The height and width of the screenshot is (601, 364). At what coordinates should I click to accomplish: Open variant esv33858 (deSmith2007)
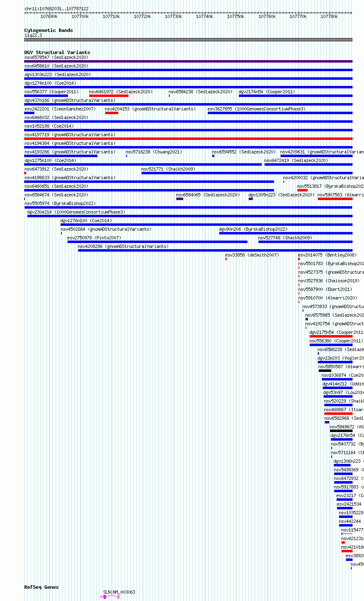click(252, 255)
